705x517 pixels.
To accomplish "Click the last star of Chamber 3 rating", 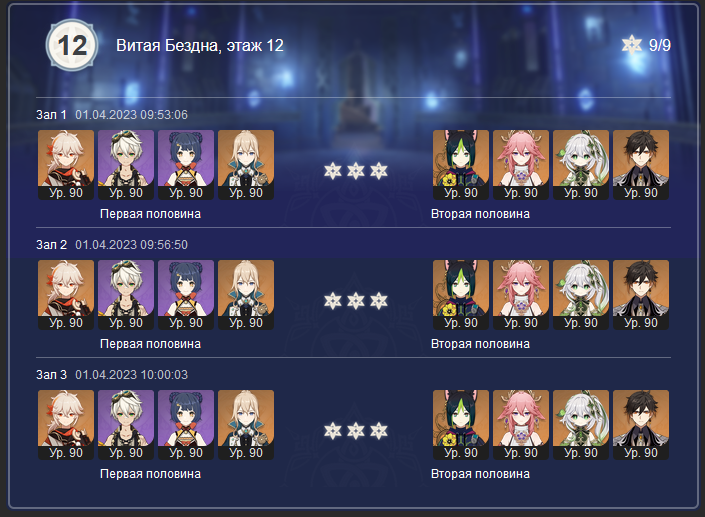I will [379, 431].
